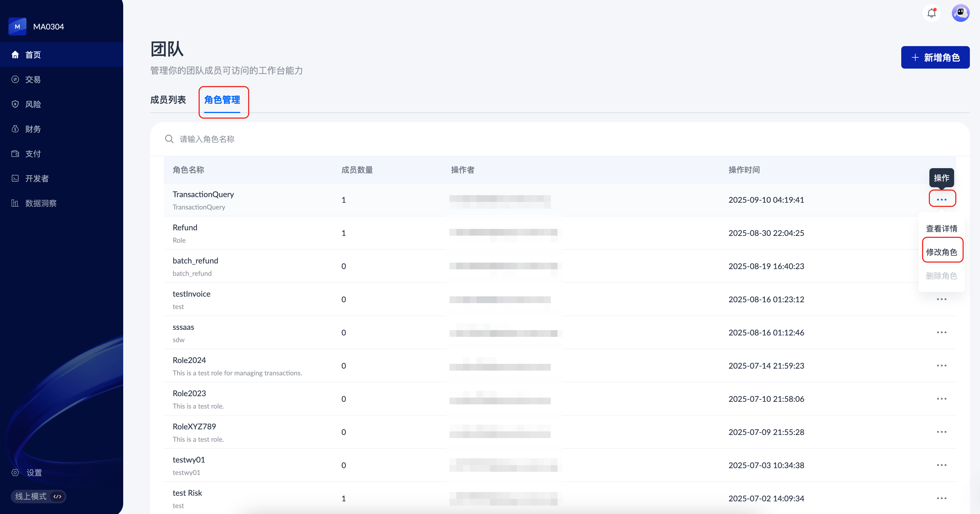Open 风险 shield icon in the sidebar
The width and height of the screenshot is (980, 514).
(x=15, y=104)
